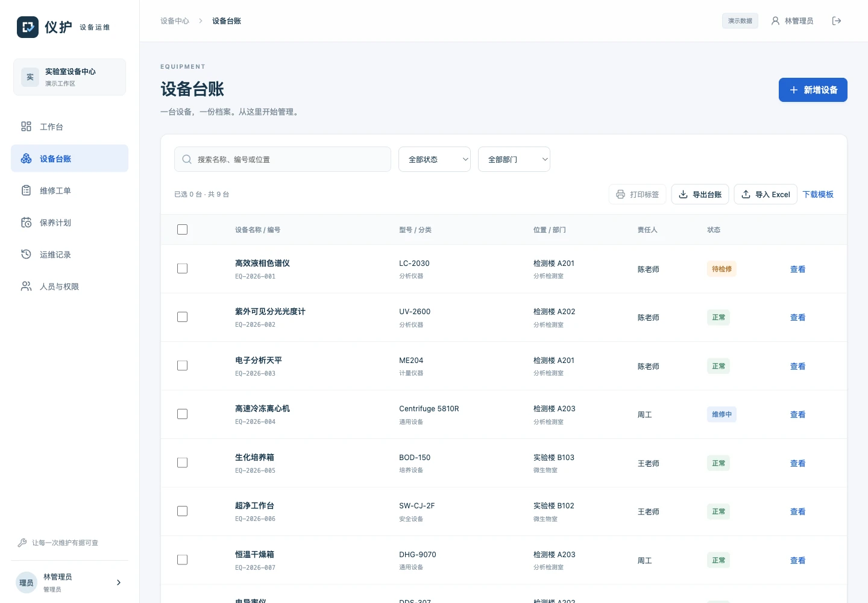Click the logout icon in header
The width and height of the screenshot is (868, 603).
point(837,21)
